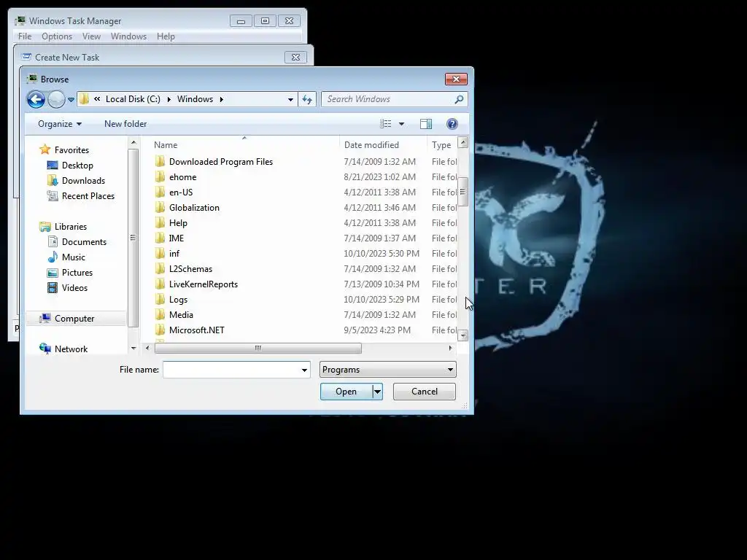This screenshot has height=560, width=747.
Task: Close the Create New Task dialog
Action: click(295, 57)
